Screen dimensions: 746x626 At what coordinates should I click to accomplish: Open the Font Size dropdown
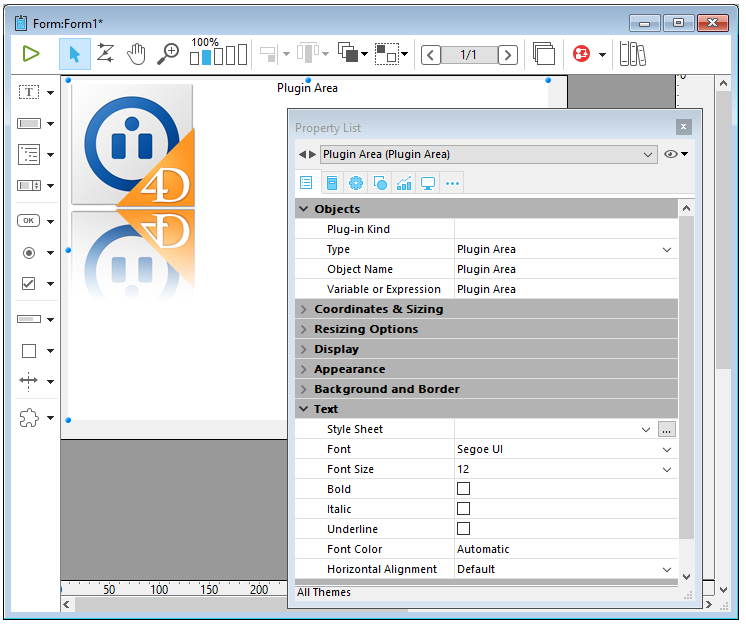(x=667, y=469)
